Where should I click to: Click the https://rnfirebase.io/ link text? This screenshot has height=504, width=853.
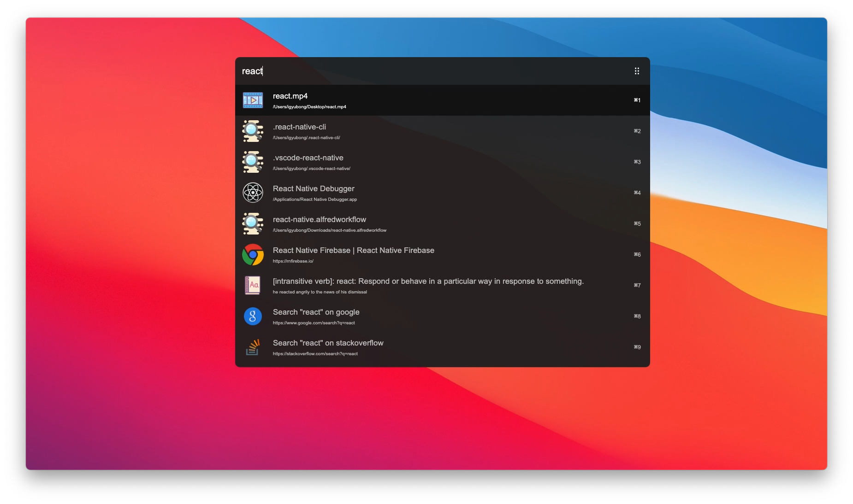293,261
